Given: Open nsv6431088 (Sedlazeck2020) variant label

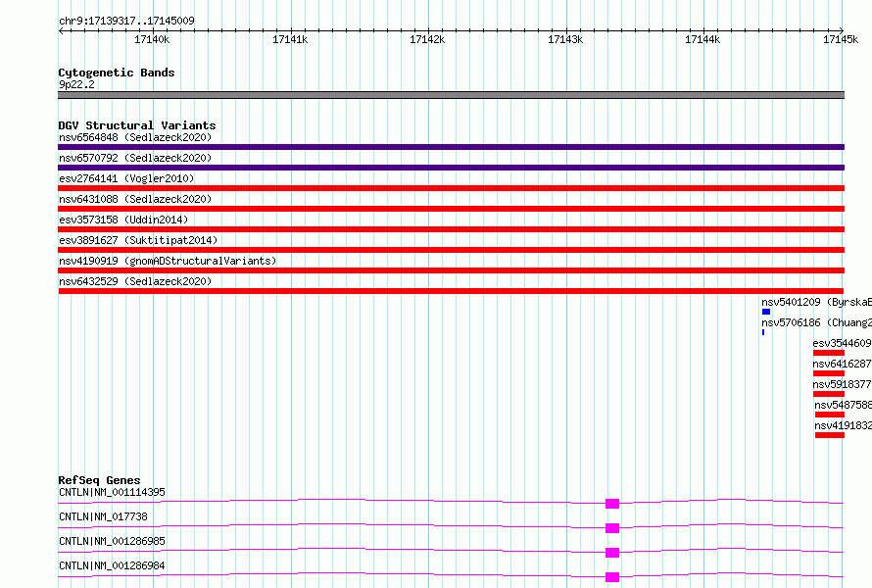Looking at the screenshot, I should 135,199.
